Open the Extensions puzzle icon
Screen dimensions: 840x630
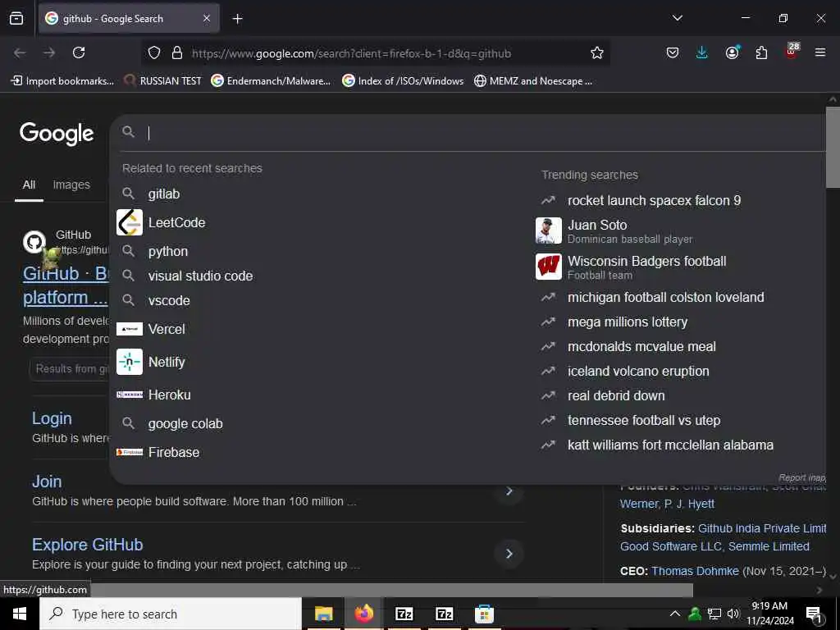761,52
